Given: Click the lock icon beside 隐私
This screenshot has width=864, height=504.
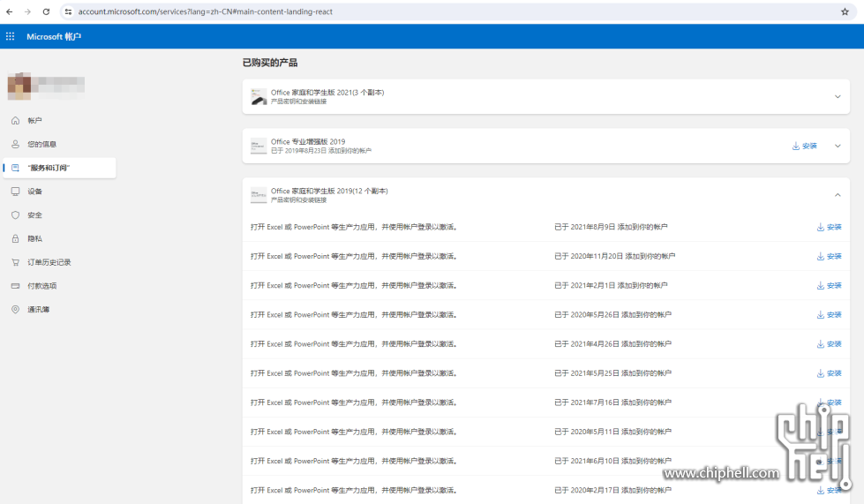Looking at the screenshot, I should point(15,239).
